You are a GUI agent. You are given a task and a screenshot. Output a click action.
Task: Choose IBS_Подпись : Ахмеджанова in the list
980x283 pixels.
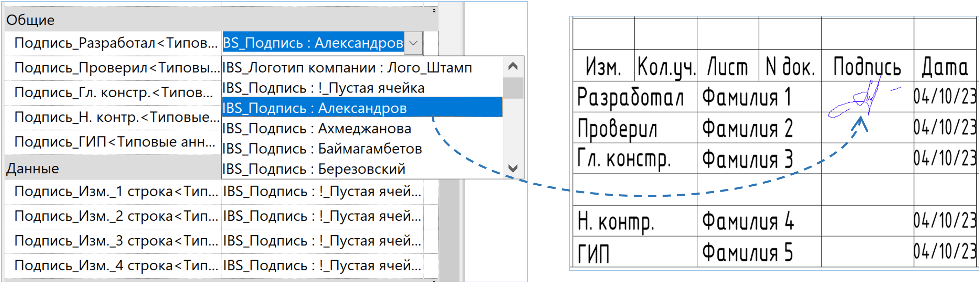click(x=362, y=128)
